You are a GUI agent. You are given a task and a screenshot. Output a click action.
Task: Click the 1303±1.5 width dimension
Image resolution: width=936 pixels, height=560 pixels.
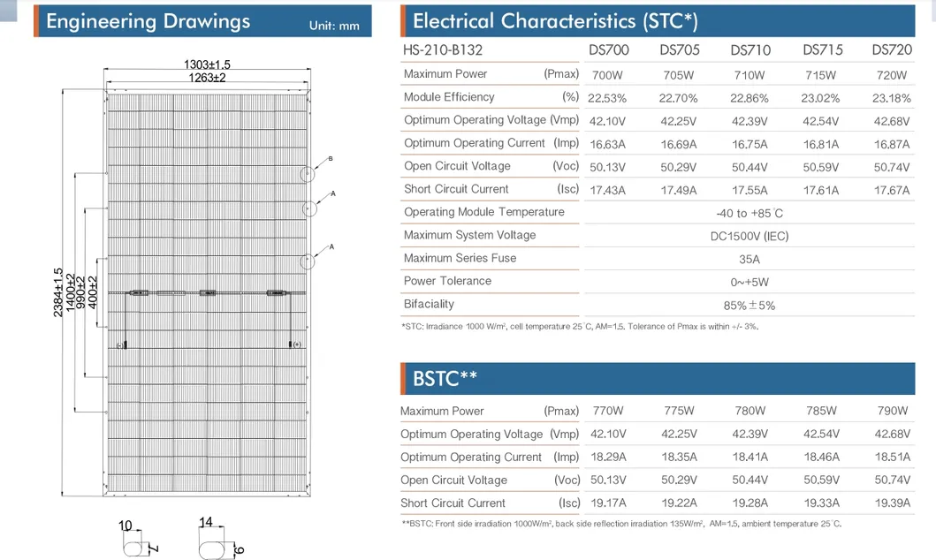pyautogui.click(x=207, y=64)
